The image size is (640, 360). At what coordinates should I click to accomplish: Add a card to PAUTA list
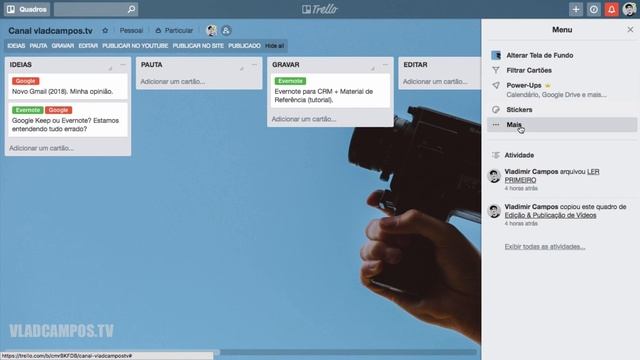[173, 82]
